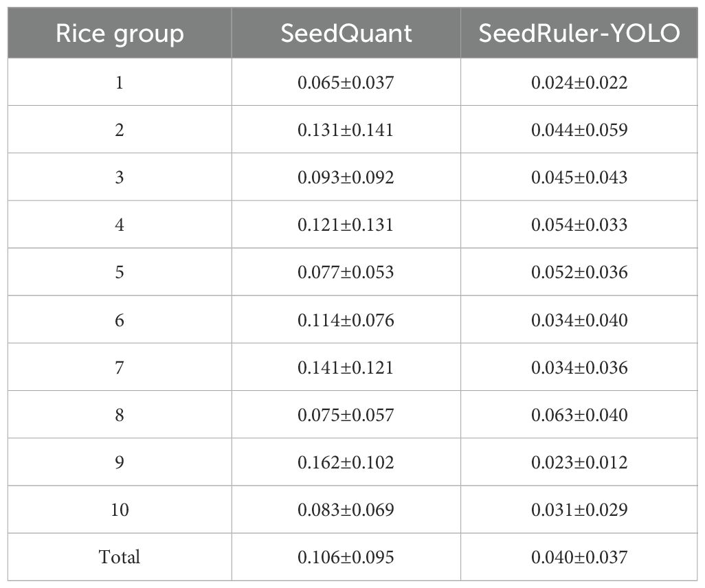Select the SeedQuant value 0.114±0.076
The width and height of the screenshot is (705, 588).
346,320
